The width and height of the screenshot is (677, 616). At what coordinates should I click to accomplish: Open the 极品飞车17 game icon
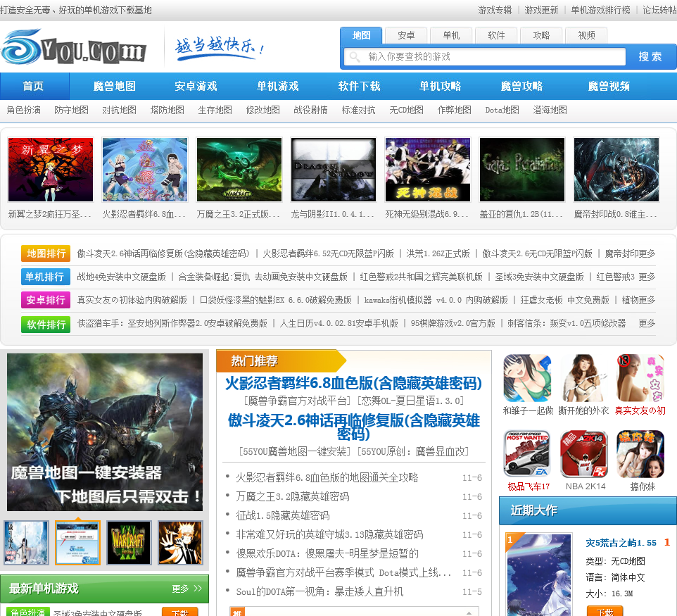527,453
